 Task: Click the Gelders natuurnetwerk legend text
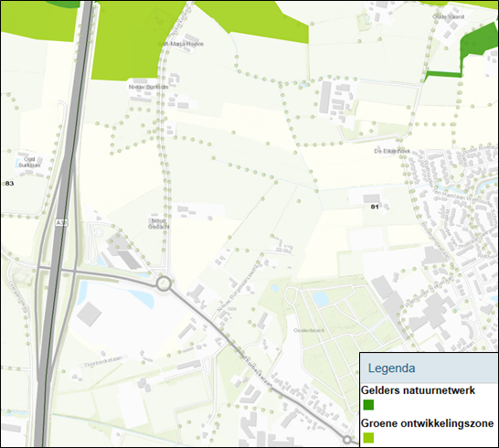tap(418, 390)
